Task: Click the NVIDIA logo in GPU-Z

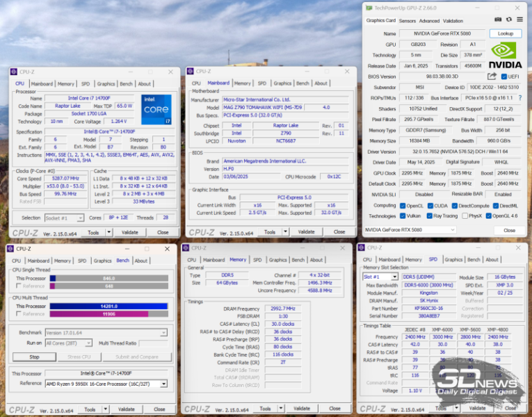Action: pyautogui.click(x=506, y=55)
